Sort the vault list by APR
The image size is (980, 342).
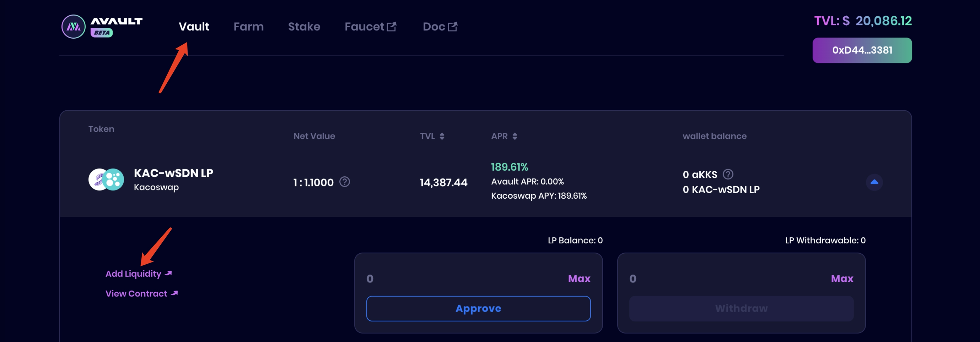[515, 136]
